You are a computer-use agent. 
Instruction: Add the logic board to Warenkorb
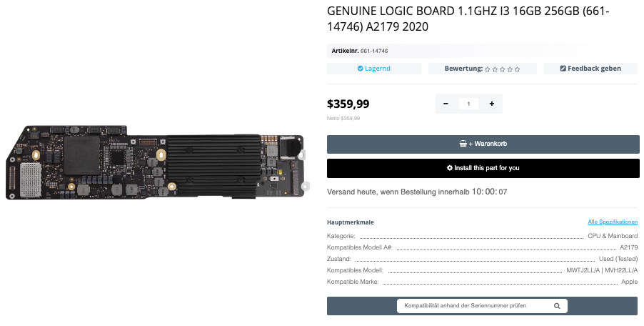point(483,144)
